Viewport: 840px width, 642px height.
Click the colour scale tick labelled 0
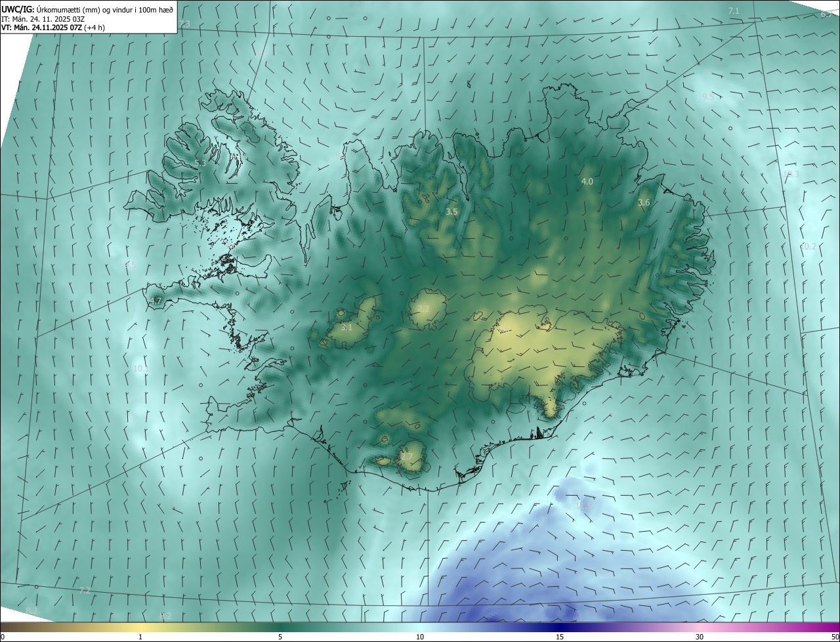point(3,637)
